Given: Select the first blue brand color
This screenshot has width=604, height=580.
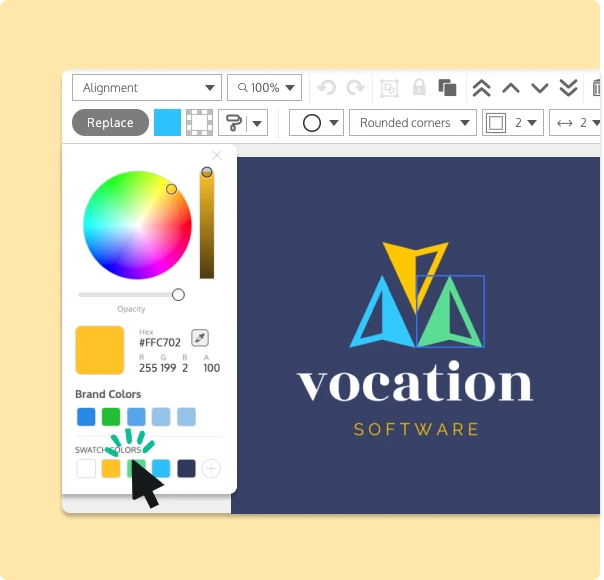Looking at the screenshot, I should (x=86, y=417).
